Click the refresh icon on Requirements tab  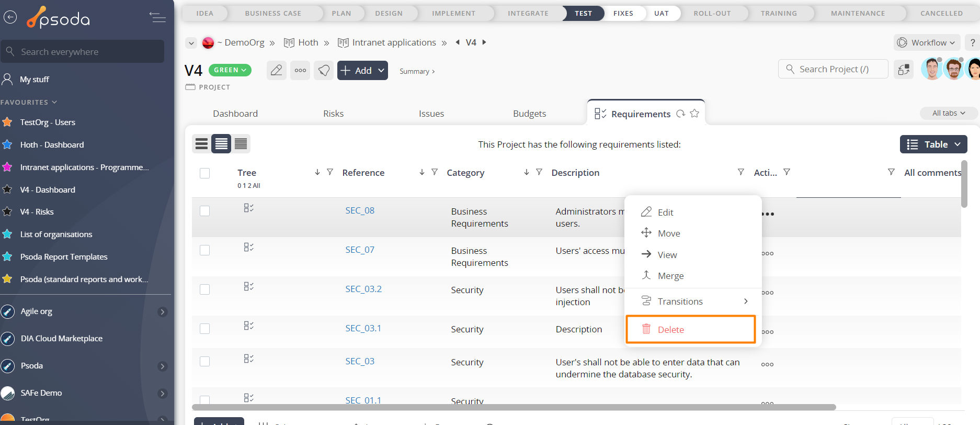click(x=680, y=114)
